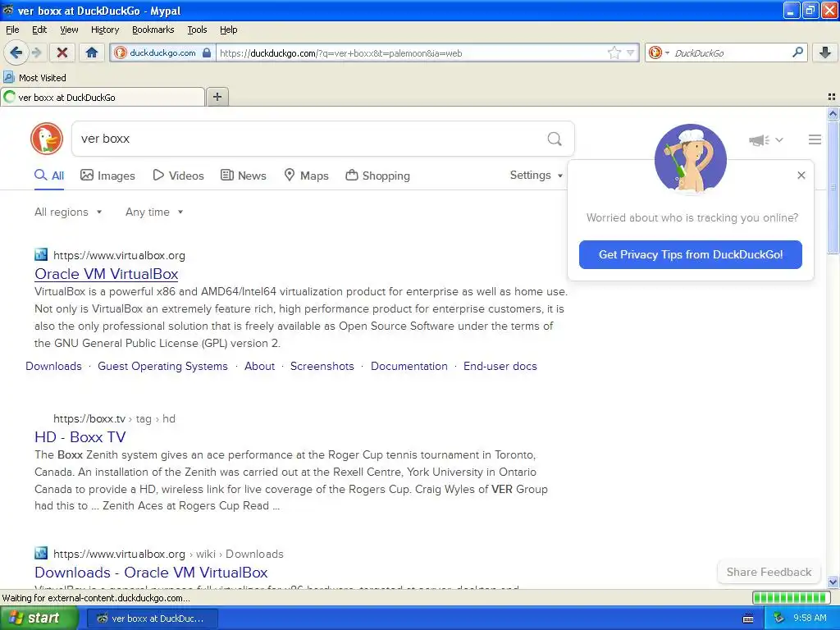Open the HD - Boxx TV result
This screenshot has width=840, height=630.
click(x=80, y=436)
